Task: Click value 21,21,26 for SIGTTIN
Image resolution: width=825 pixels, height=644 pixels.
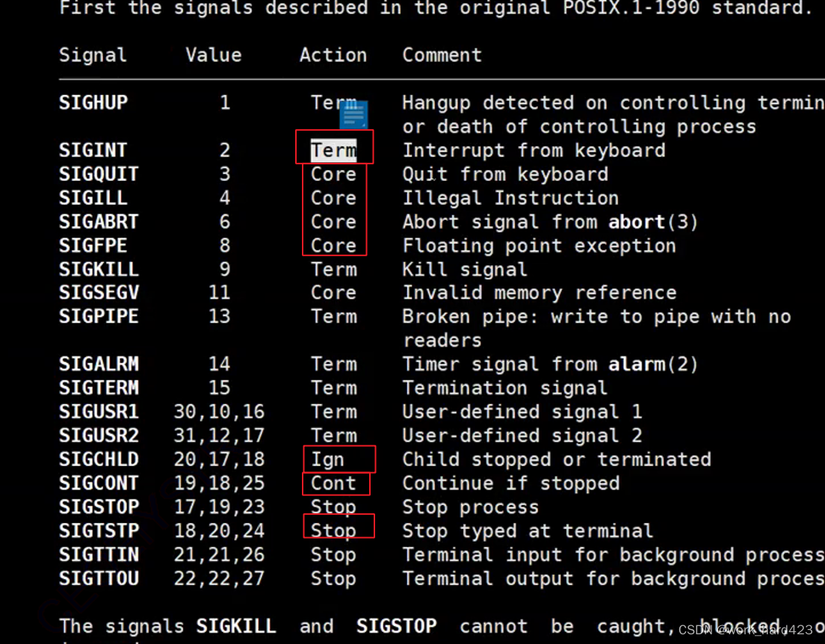Action: point(219,555)
